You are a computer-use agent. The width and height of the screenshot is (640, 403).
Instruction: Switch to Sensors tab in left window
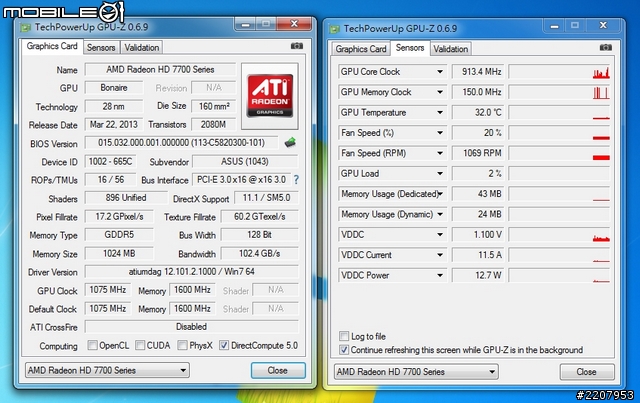click(x=101, y=48)
